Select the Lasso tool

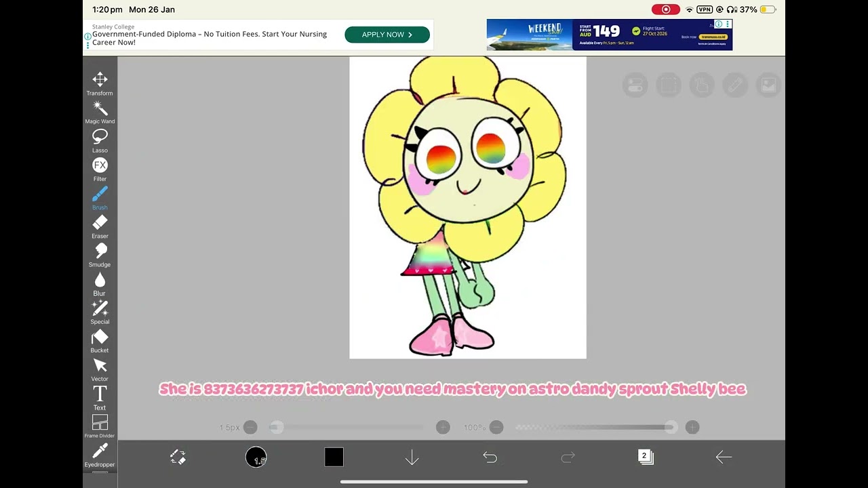[x=100, y=141]
